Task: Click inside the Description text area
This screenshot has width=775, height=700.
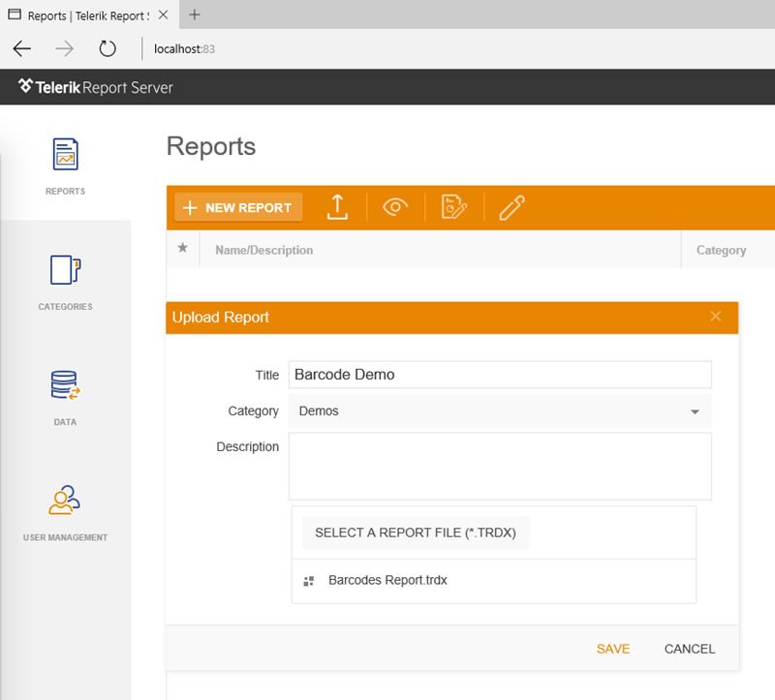Action: (x=500, y=467)
